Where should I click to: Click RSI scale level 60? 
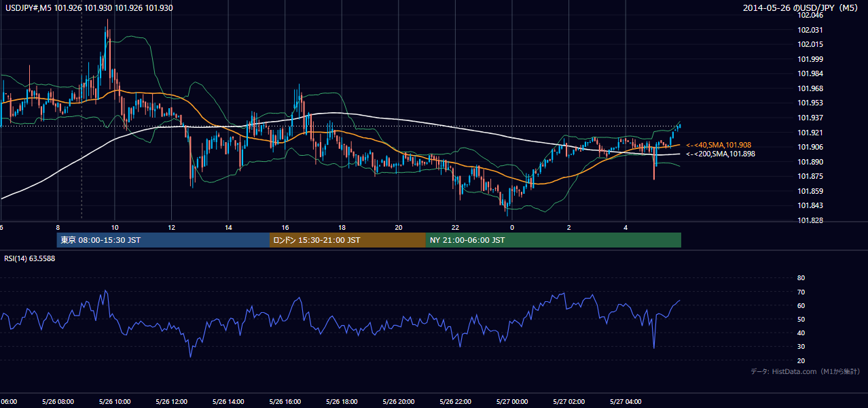pos(801,306)
